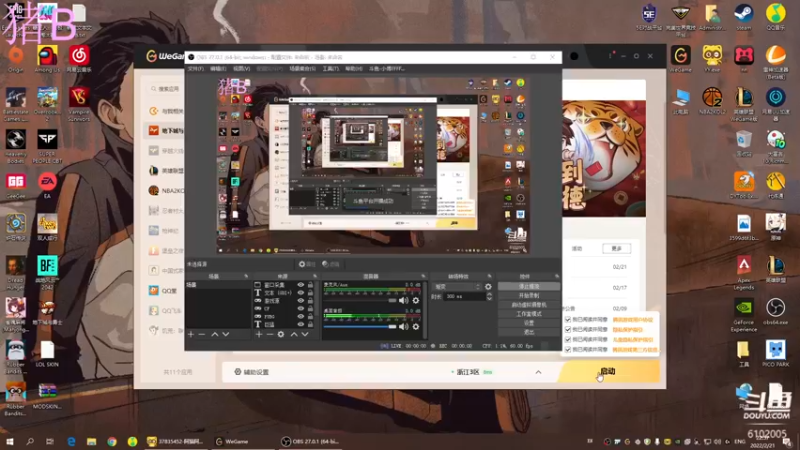Toggle visibility of 文本 (GDI+) source

tap(301, 293)
